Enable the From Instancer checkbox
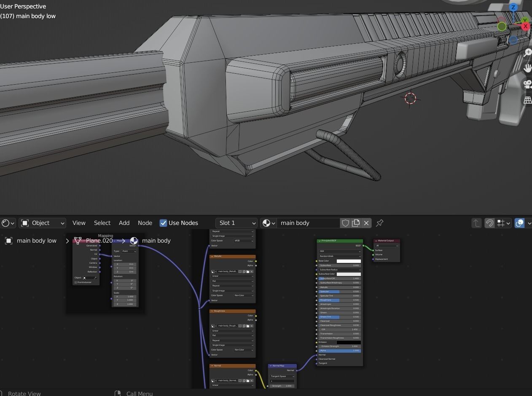Screen dimensions: 532x396 [76, 283]
